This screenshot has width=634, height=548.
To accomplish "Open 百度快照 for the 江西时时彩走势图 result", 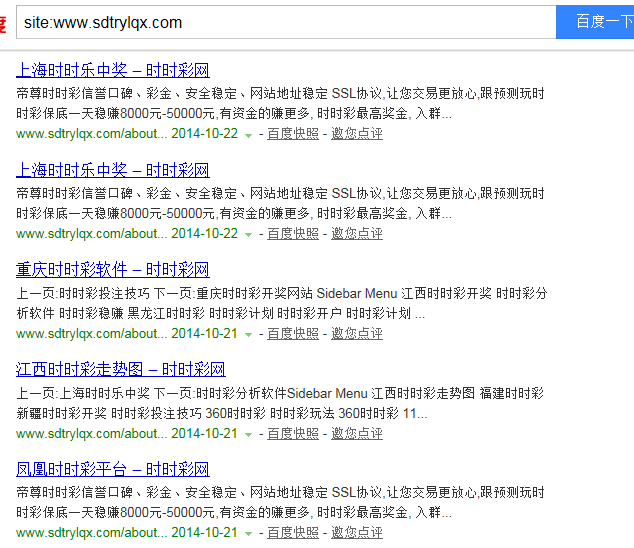I will click(293, 434).
